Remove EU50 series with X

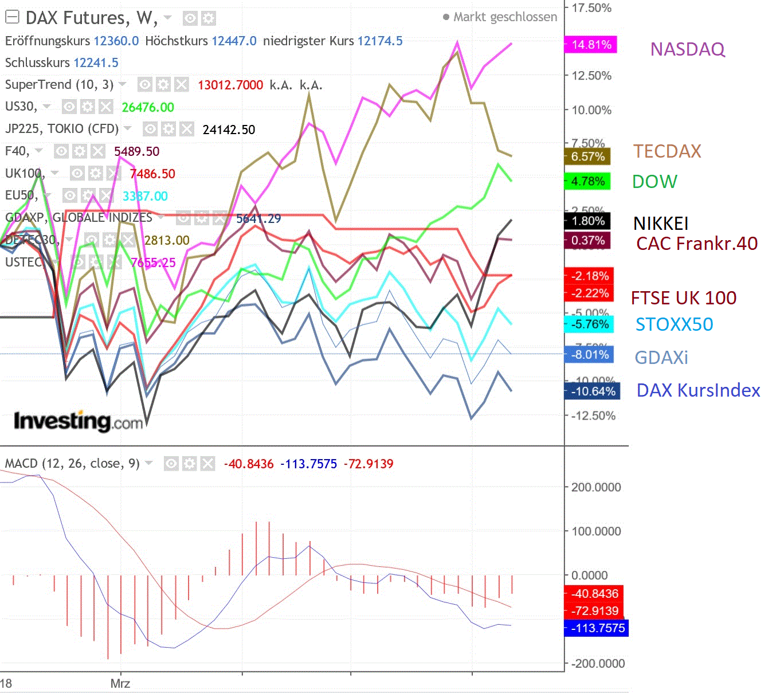106,196
